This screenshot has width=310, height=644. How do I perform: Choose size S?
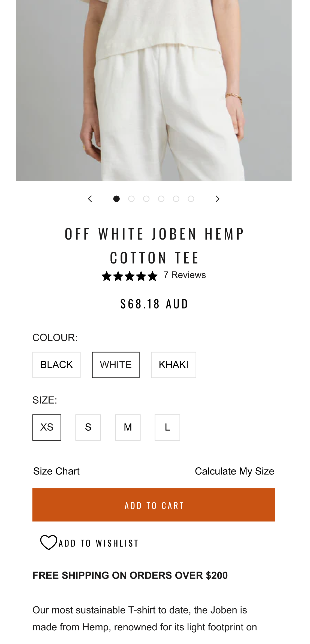(88, 427)
